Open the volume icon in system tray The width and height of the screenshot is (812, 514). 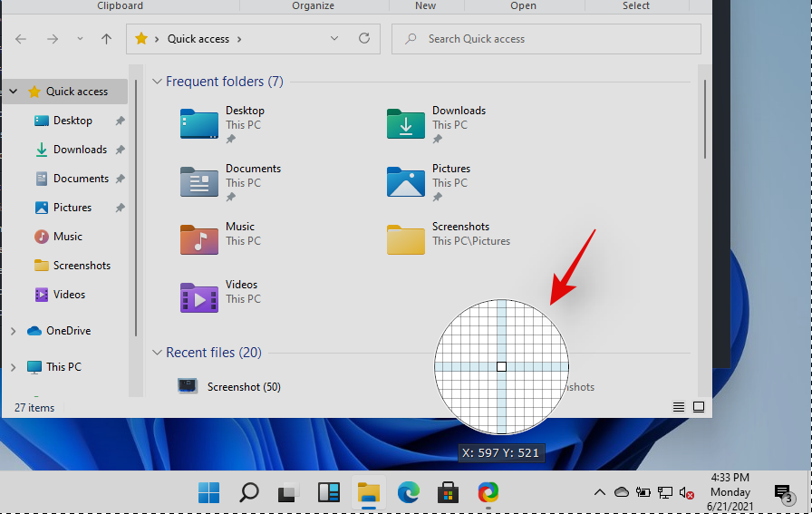click(x=687, y=493)
